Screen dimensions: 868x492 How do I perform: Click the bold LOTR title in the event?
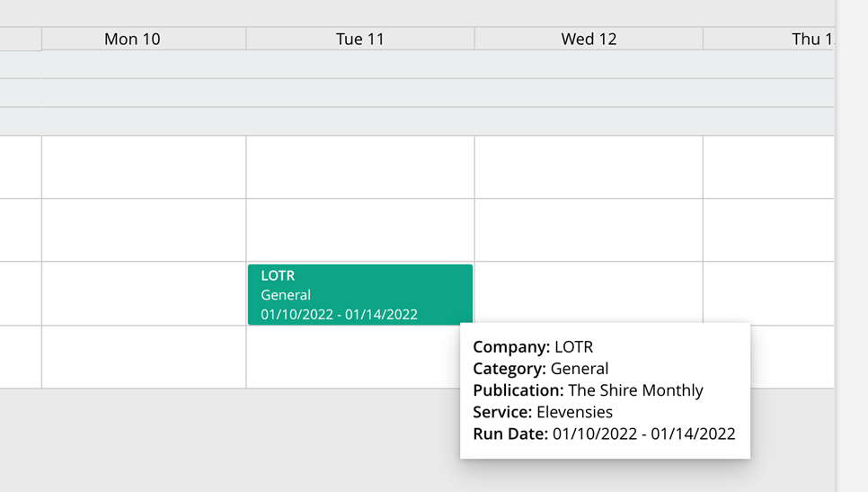(278, 276)
